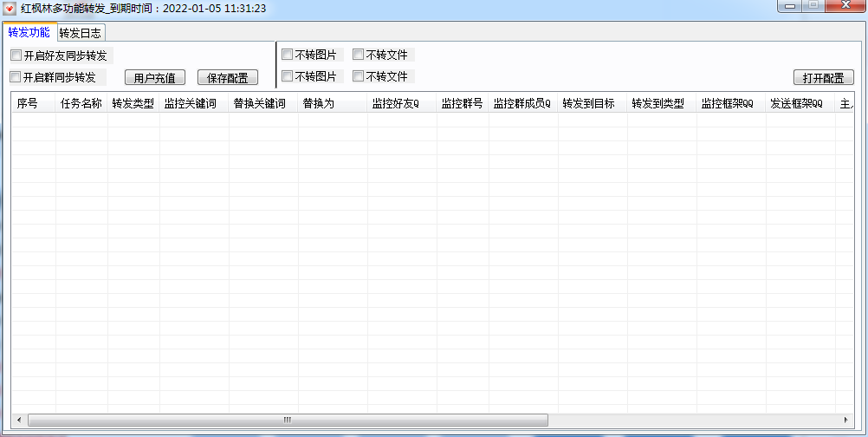Tick the upper 不转文件 checkbox
The image size is (868, 437).
[x=359, y=55]
